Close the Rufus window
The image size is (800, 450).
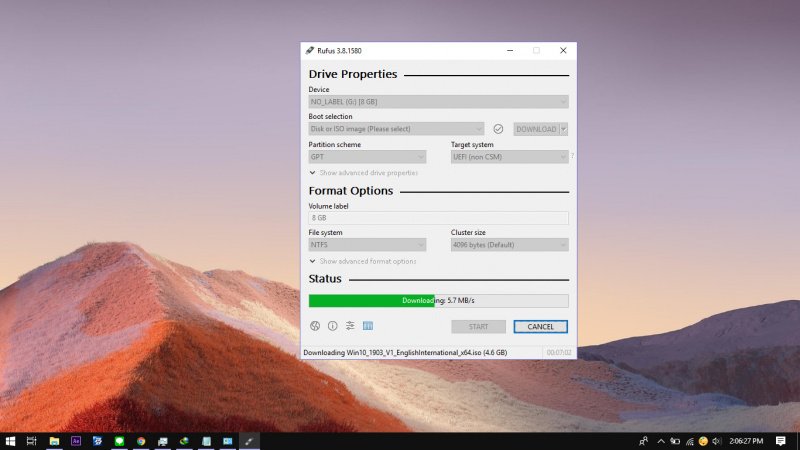[563, 51]
